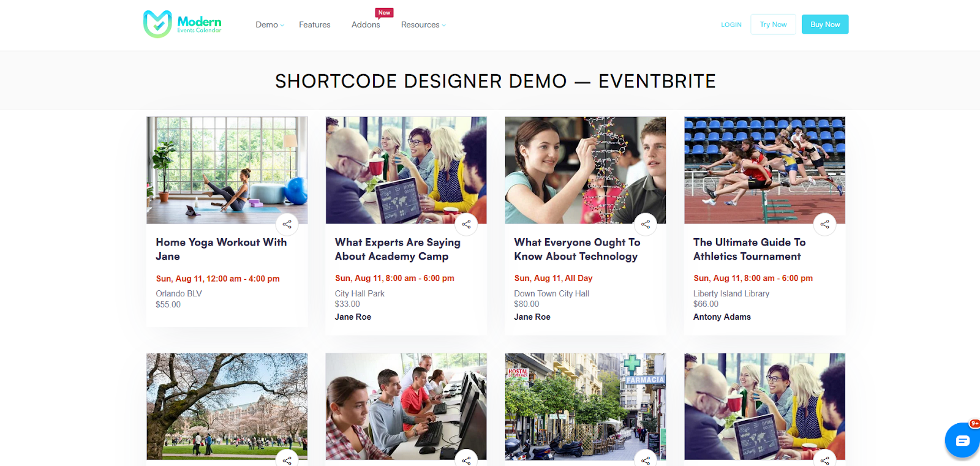Expand the Resources dropdown menu

(423, 24)
